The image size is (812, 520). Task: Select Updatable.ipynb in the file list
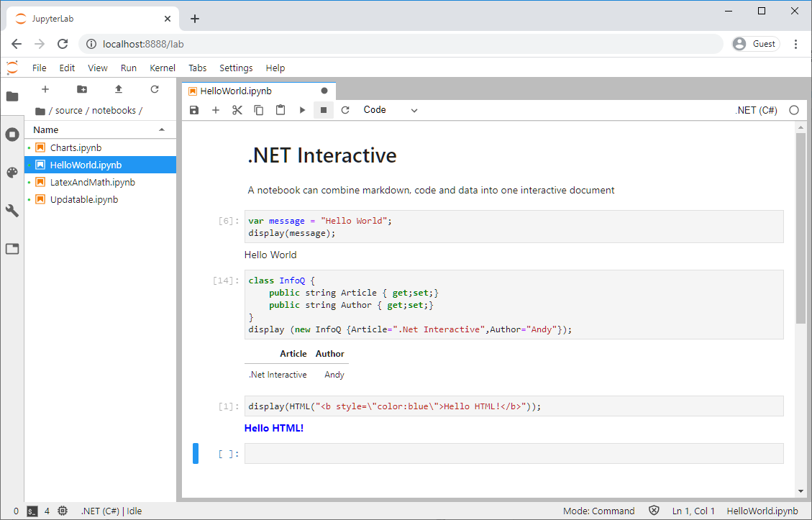pyautogui.click(x=101, y=199)
